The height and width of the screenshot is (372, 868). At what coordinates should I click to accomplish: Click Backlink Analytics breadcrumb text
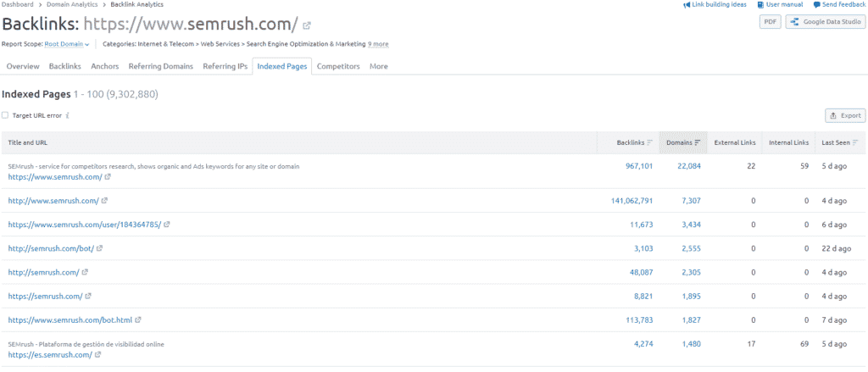point(136,4)
